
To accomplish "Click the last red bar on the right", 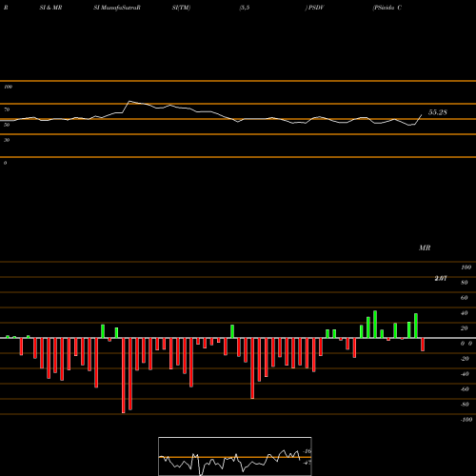I will click(423, 345).
